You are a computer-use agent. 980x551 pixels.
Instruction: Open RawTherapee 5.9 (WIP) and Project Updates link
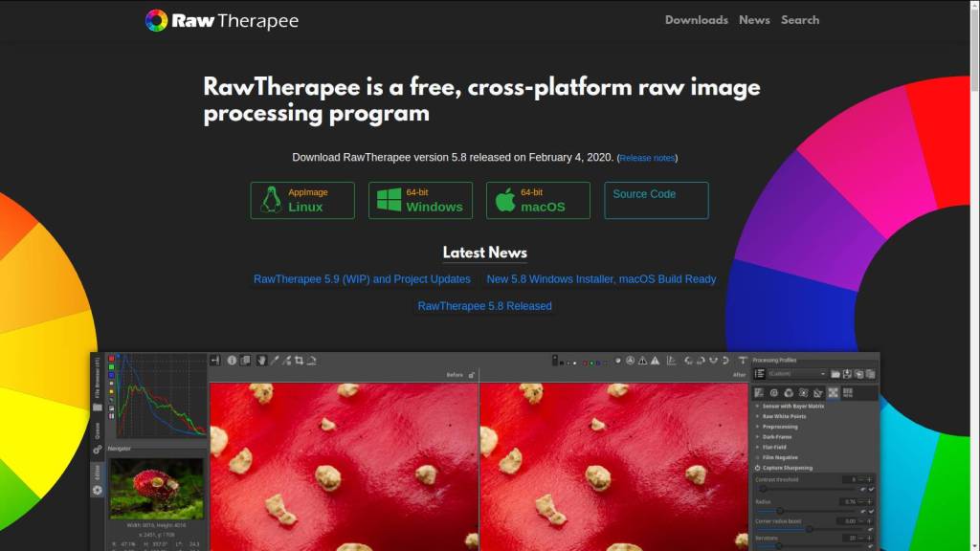click(x=362, y=279)
